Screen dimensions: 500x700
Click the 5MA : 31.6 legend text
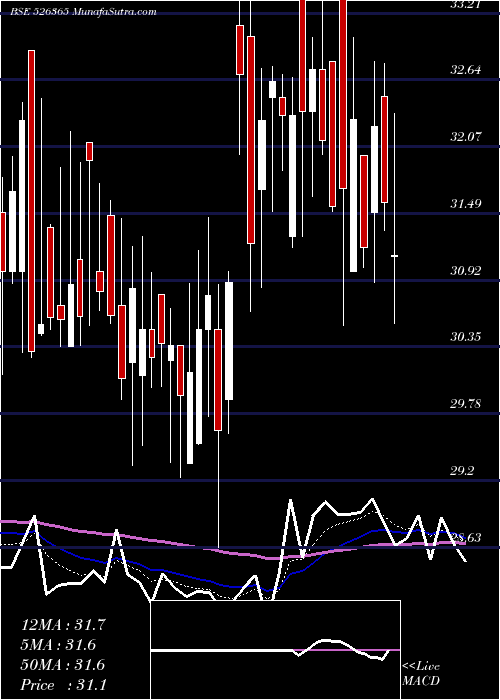click(58, 645)
